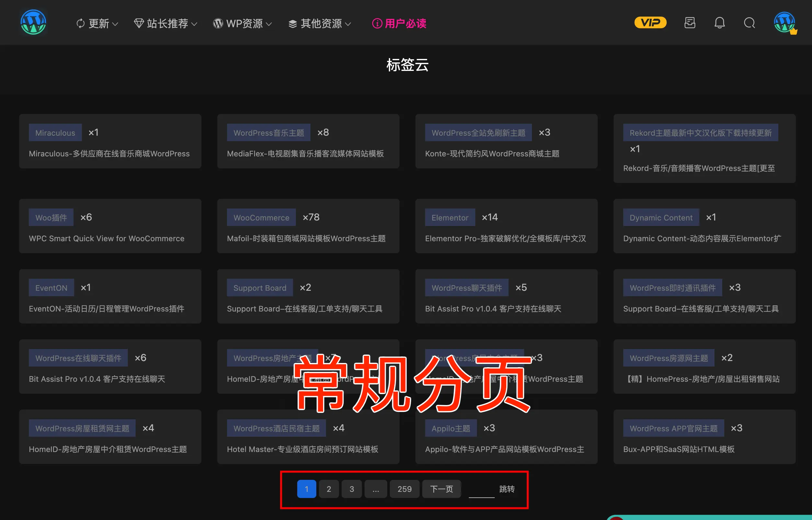Screen dimensions: 812x520
Task: Open user avatar profile menu
Action: tap(785, 23)
